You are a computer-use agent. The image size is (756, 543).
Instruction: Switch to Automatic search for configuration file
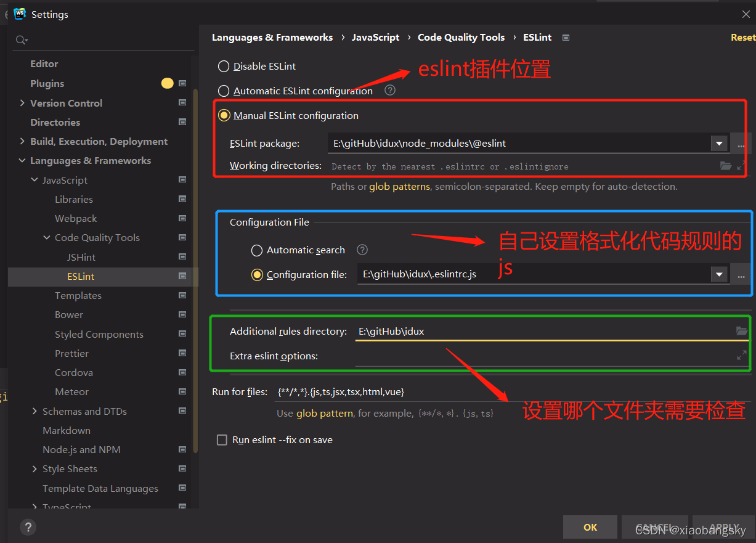click(256, 250)
